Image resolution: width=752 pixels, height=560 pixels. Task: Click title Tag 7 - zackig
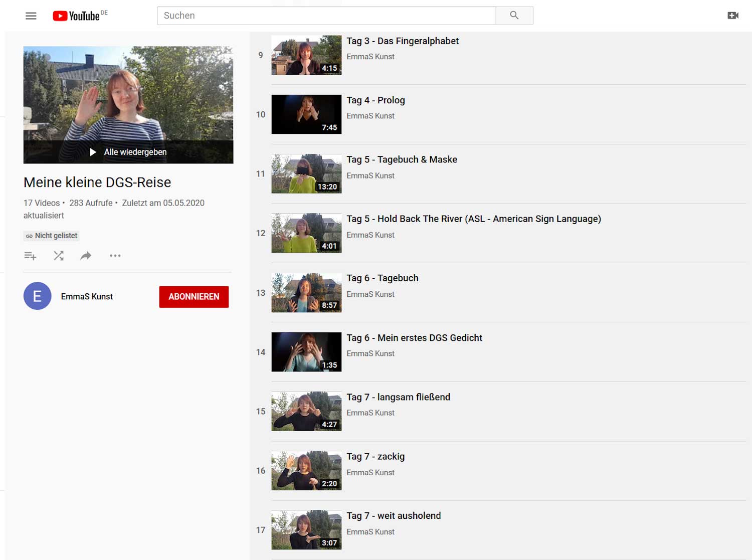click(x=375, y=456)
